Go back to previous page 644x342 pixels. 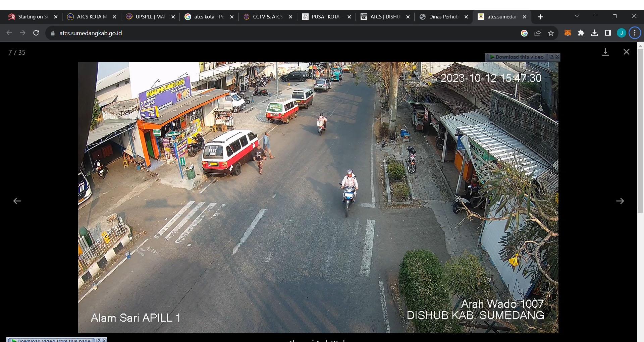coord(9,33)
